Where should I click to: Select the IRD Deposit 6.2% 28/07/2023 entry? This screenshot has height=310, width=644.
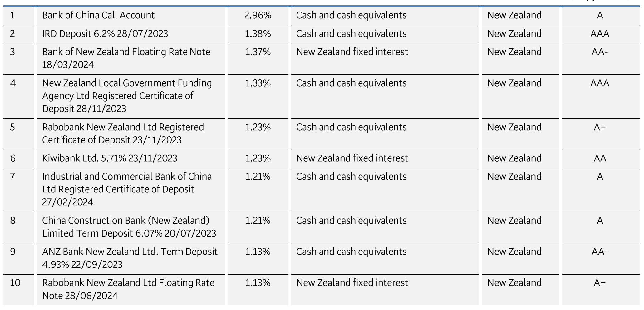(x=105, y=34)
